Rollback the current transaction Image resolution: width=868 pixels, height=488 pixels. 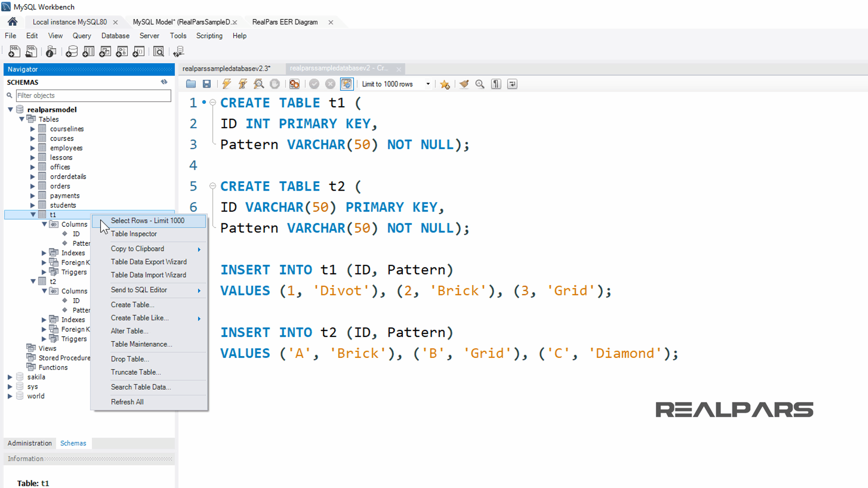[330, 84]
